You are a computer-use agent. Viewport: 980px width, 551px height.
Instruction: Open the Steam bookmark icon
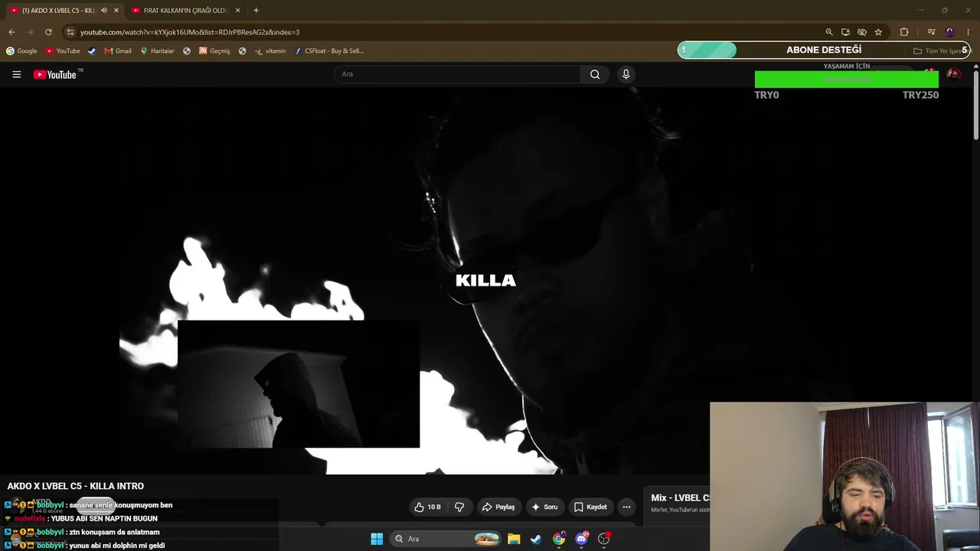[x=92, y=51]
